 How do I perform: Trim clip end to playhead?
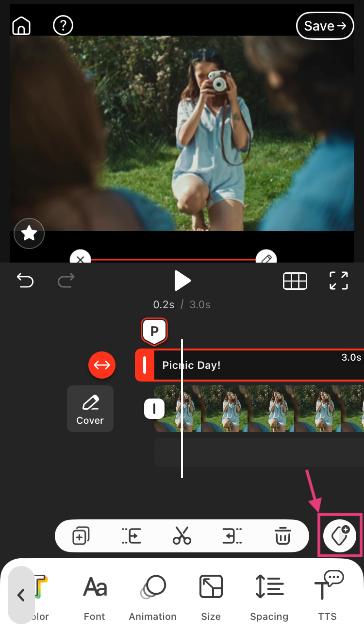click(x=232, y=536)
